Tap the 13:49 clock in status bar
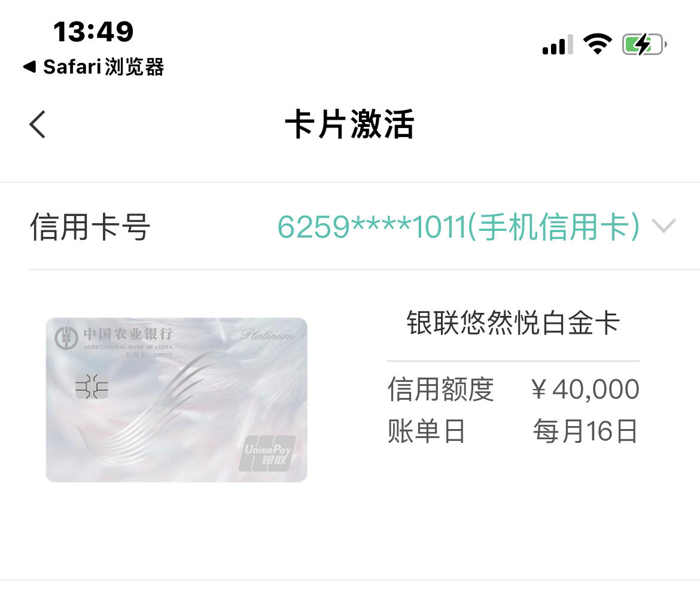 [93, 32]
